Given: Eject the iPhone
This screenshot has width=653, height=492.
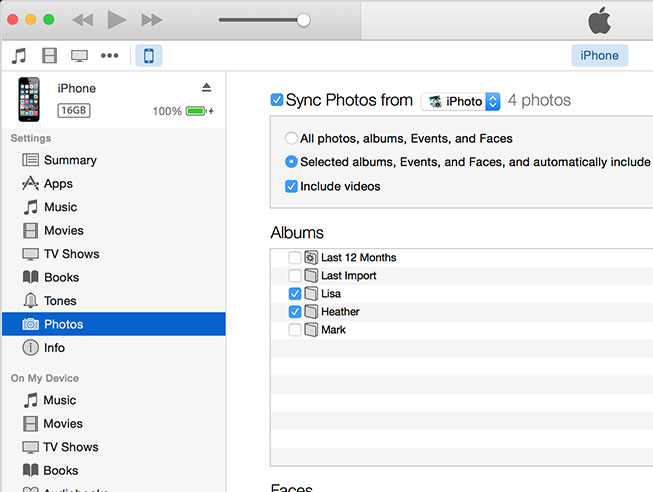Looking at the screenshot, I should pyautogui.click(x=206, y=88).
